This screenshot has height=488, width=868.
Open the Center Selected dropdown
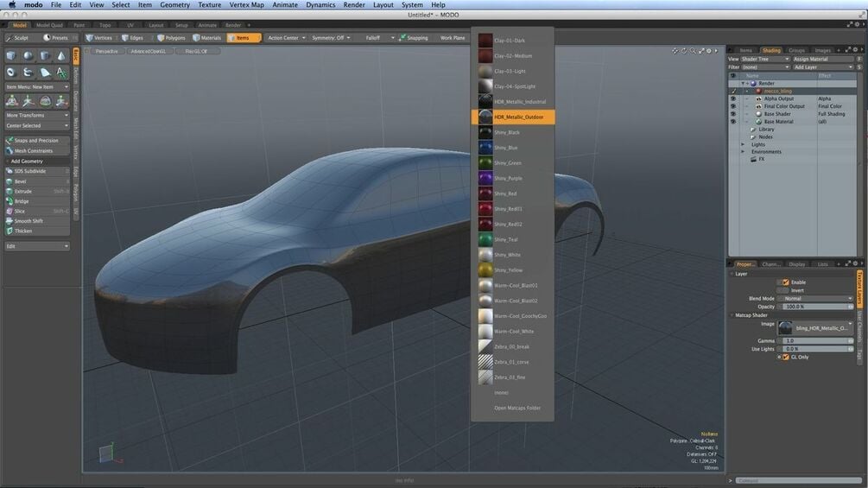(36, 125)
